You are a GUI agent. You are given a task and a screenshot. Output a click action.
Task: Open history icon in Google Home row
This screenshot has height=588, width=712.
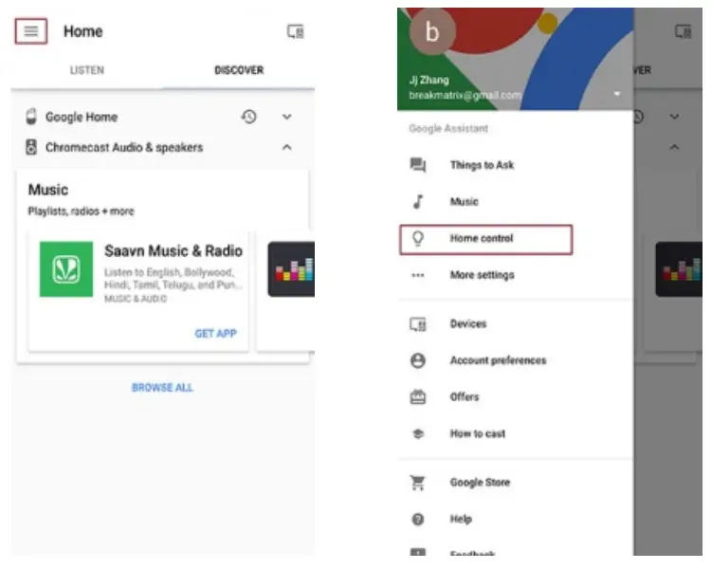248,117
